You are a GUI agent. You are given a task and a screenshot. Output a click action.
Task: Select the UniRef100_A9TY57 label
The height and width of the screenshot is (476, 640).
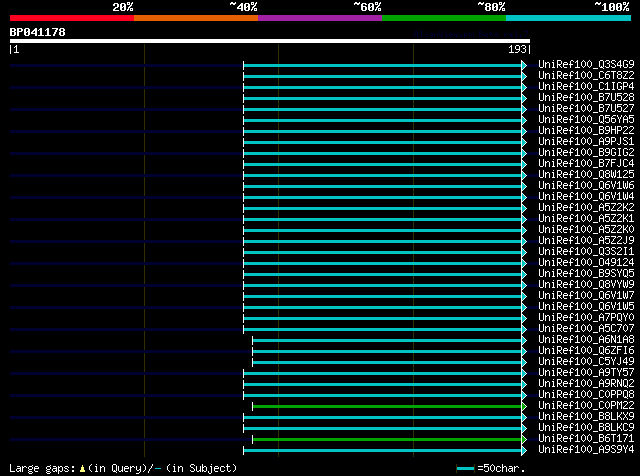tap(586, 373)
